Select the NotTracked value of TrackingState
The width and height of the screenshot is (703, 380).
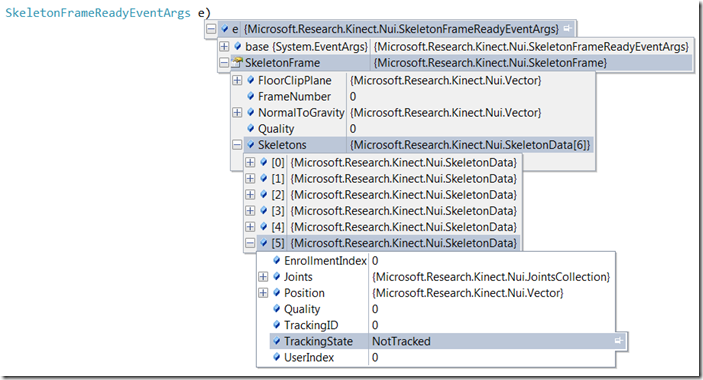pyautogui.click(x=401, y=341)
